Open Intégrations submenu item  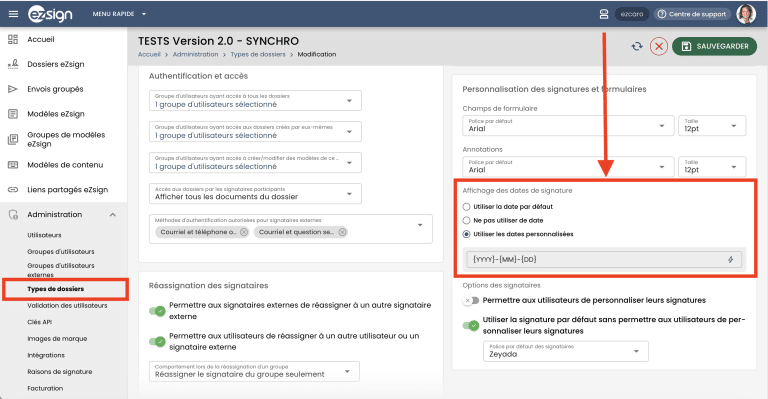click(46, 355)
